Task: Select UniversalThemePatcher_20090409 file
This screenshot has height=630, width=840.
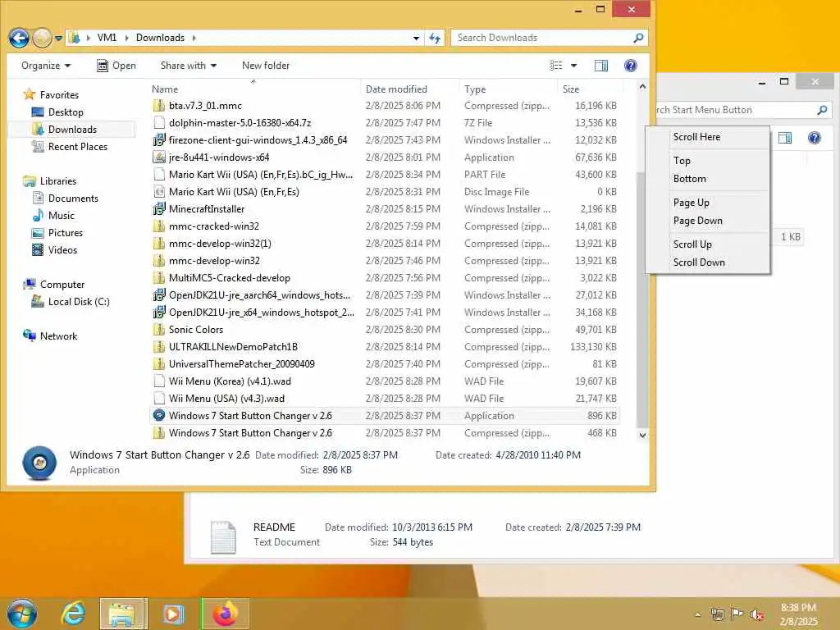Action: point(242,363)
